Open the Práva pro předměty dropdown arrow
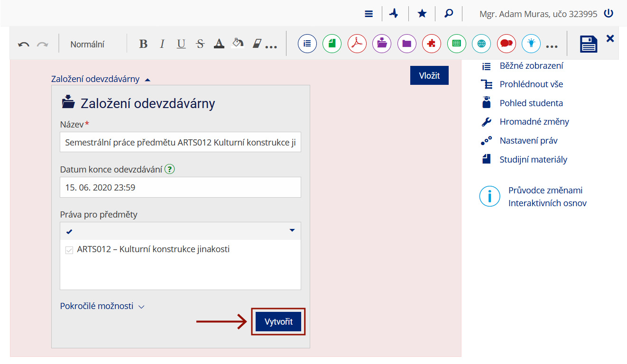 coord(292,230)
